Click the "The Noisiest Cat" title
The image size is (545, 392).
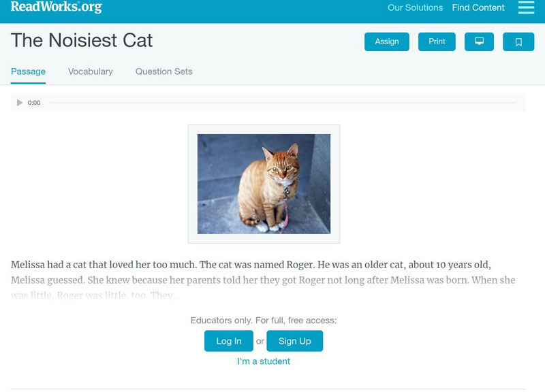point(82,40)
